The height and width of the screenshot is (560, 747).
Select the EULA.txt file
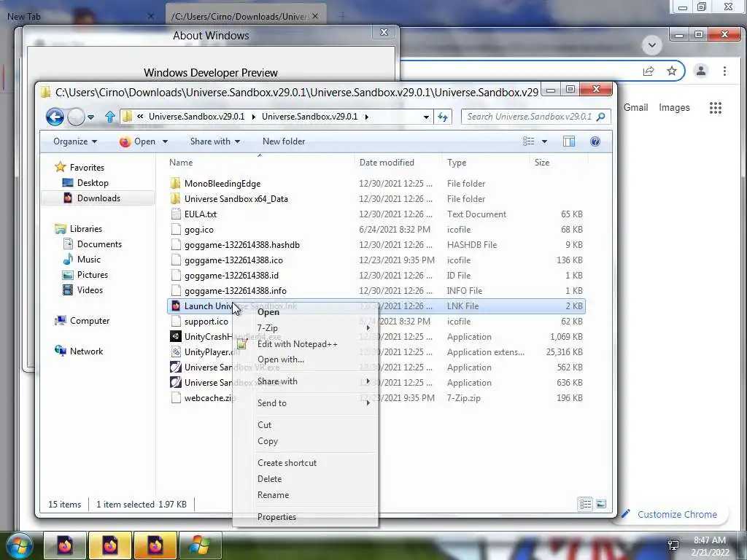point(200,214)
